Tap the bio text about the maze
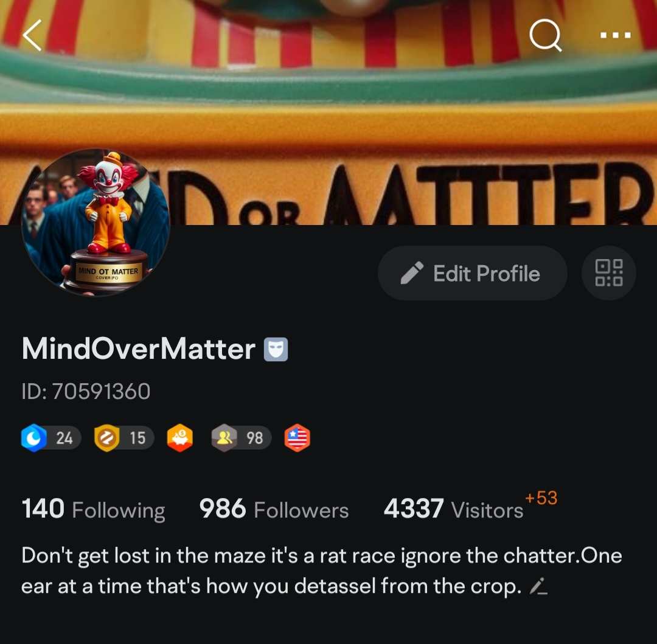Image resolution: width=657 pixels, height=644 pixels. click(x=322, y=571)
